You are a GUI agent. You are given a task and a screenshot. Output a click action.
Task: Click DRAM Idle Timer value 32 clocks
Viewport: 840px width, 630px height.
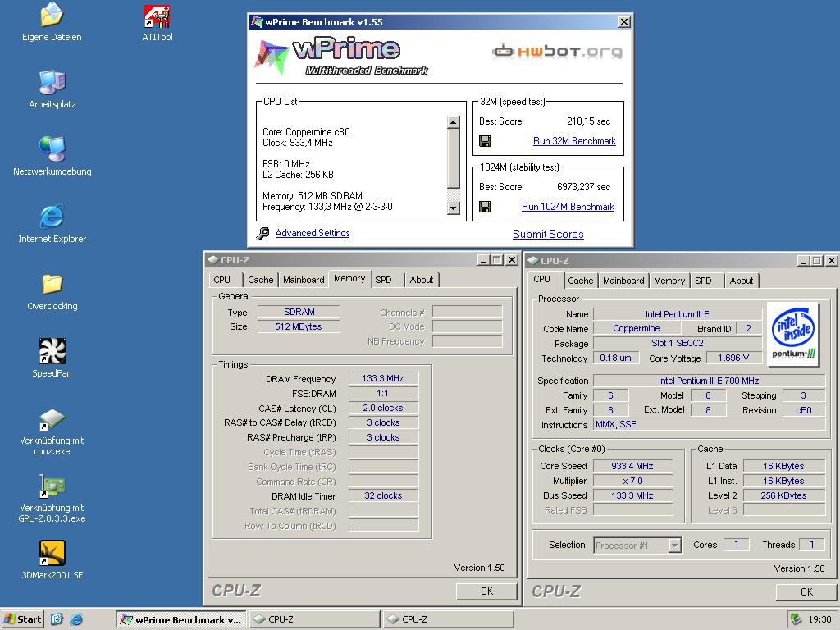pyautogui.click(x=383, y=495)
